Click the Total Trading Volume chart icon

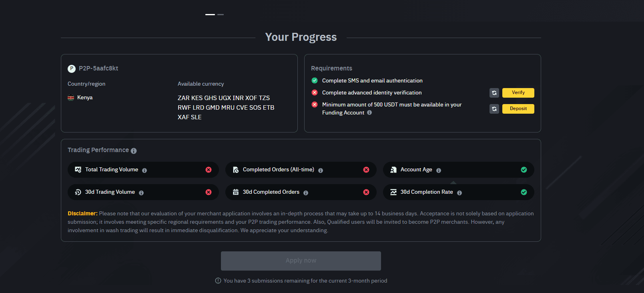(x=78, y=170)
